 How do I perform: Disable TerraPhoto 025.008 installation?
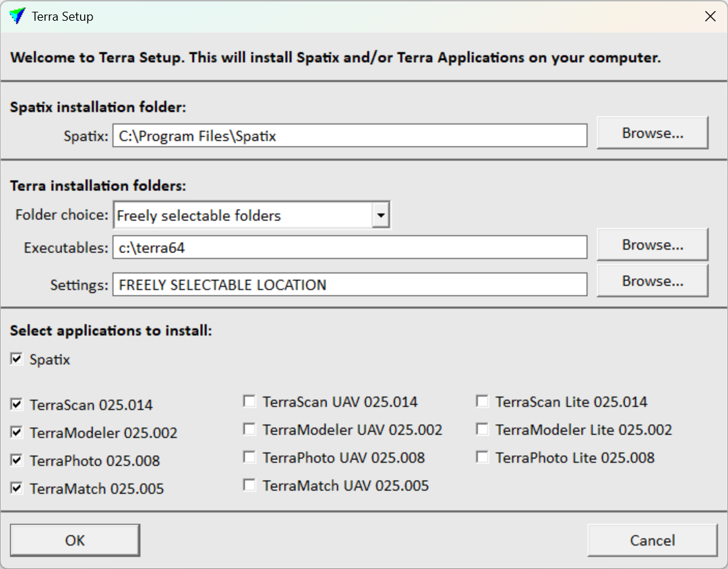[x=17, y=460]
